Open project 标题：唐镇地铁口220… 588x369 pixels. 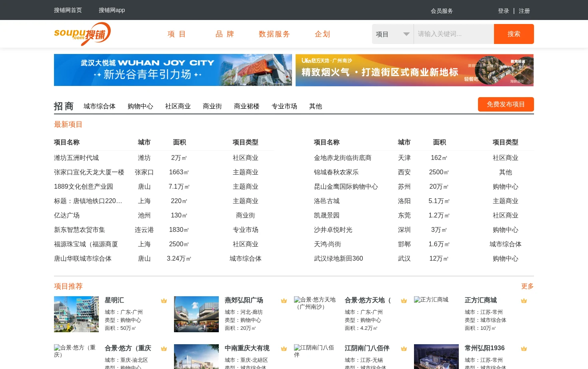(x=88, y=201)
